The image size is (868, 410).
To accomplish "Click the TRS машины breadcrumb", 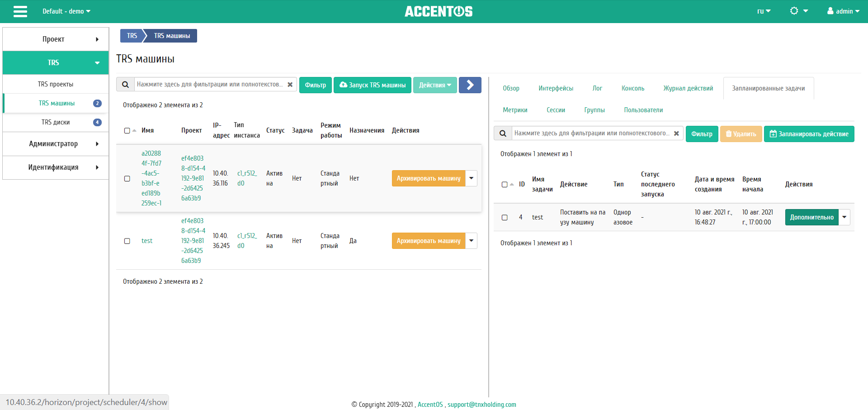I will pyautogui.click(x=172, y=36).
